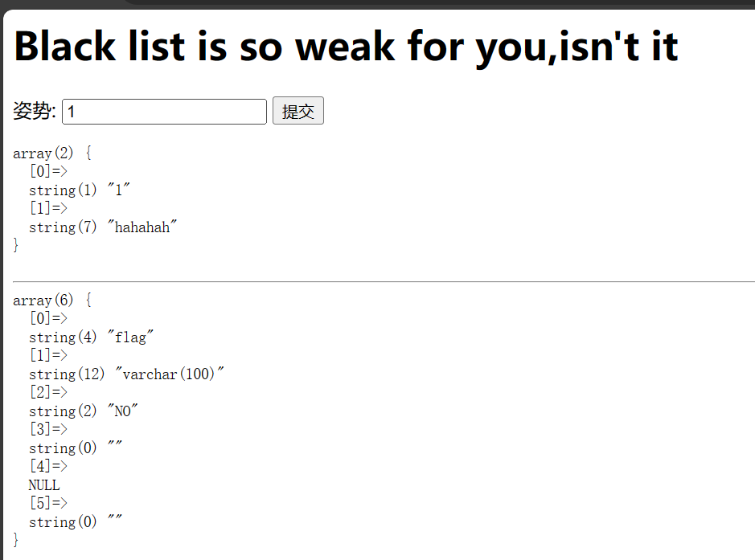Click the string(12) "varchar(100)" value
The height and width of the screenshot is (560, 755).
pyautogui.click(x=126, y=374)
